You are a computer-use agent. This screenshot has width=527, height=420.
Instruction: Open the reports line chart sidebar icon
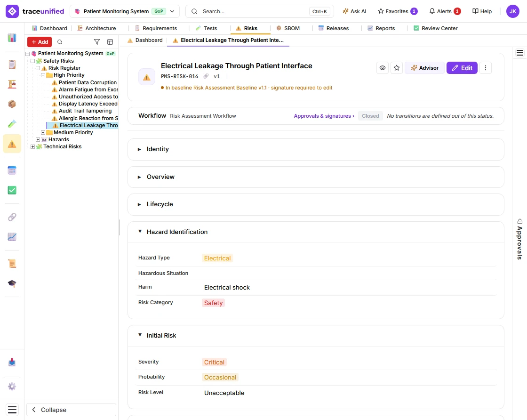(x=12, y=237)
